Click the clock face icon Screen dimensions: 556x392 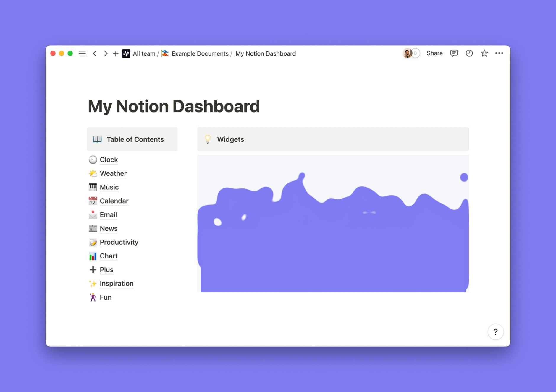pos(93,160)
